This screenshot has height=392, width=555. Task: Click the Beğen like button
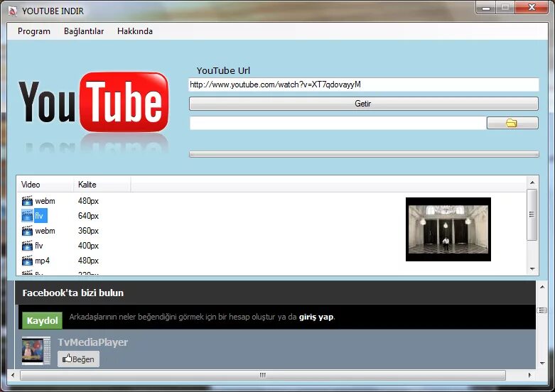pyautogui.click(x=78, y=359)
